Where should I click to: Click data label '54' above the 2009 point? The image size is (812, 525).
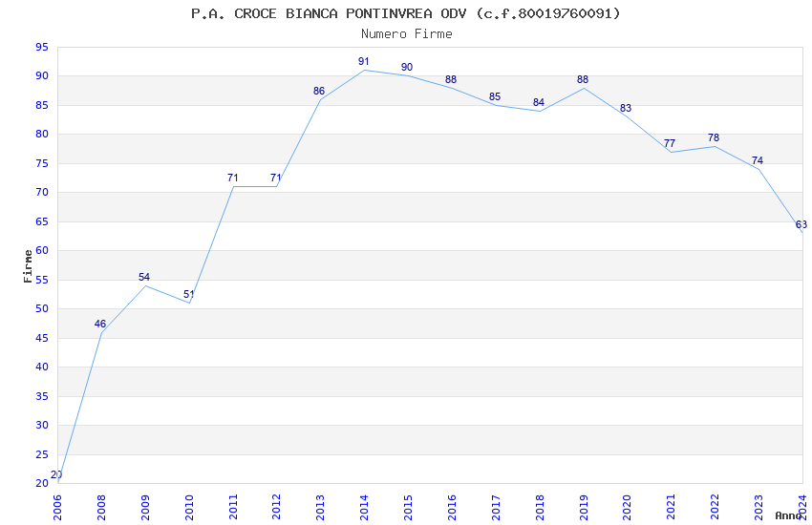coord(144,277)
